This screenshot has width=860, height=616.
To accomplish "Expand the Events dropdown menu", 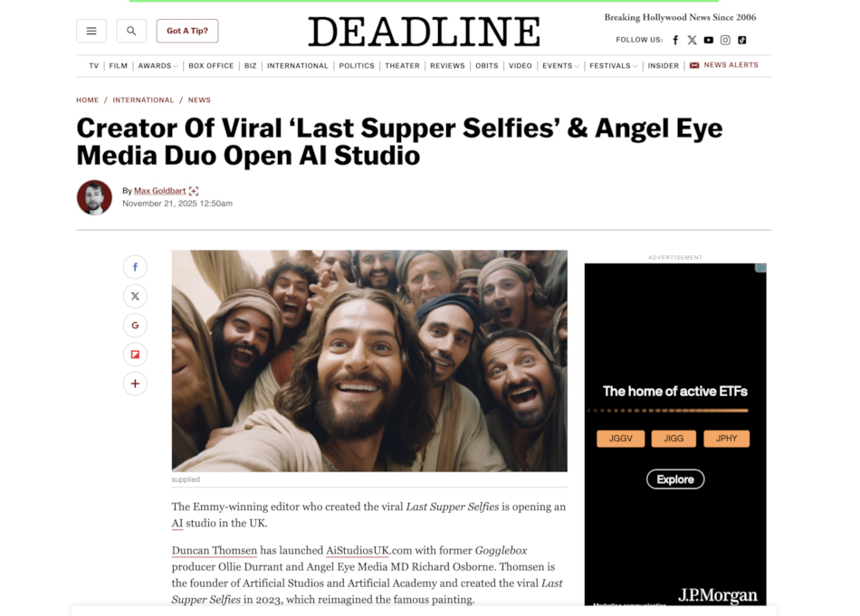I will pos(560,66).
